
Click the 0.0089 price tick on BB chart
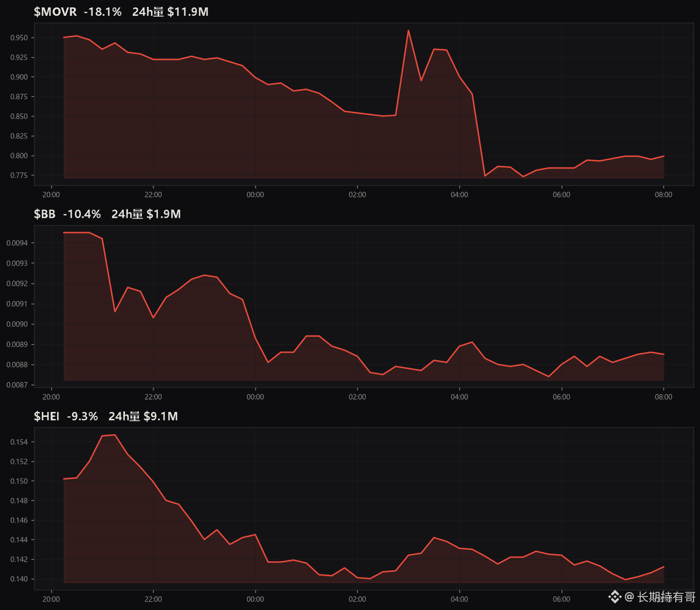coord(17,344)
